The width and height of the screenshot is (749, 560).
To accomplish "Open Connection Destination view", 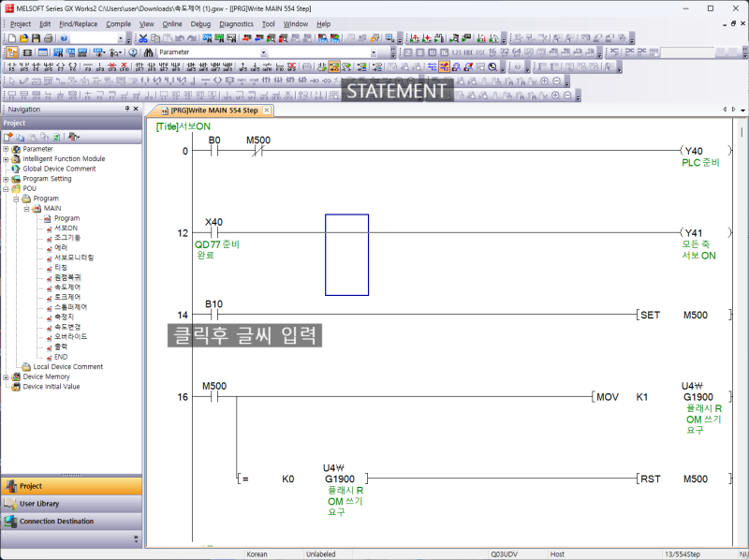I will (x=72, y=522).
